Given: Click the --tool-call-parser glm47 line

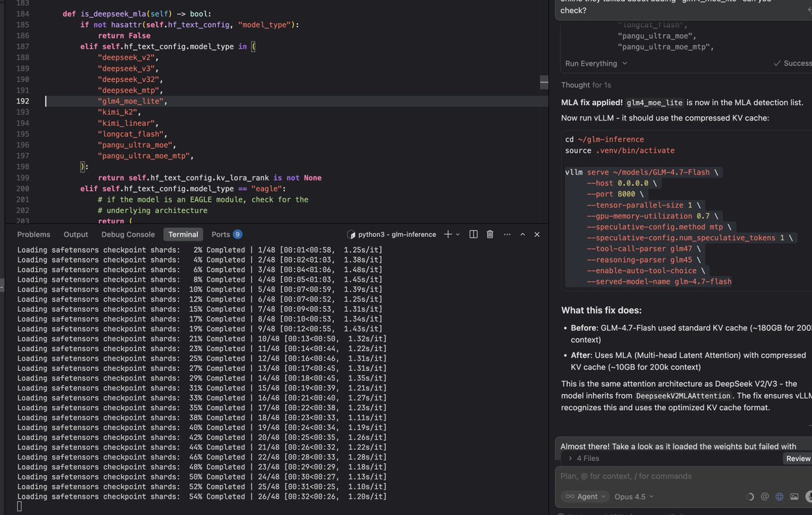Looking at the screenshot, I should coord(643,248).
